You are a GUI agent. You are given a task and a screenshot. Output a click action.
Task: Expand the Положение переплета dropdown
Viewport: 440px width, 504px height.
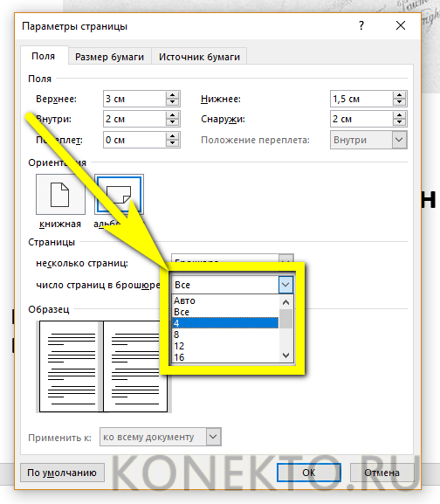click(399, 140)
